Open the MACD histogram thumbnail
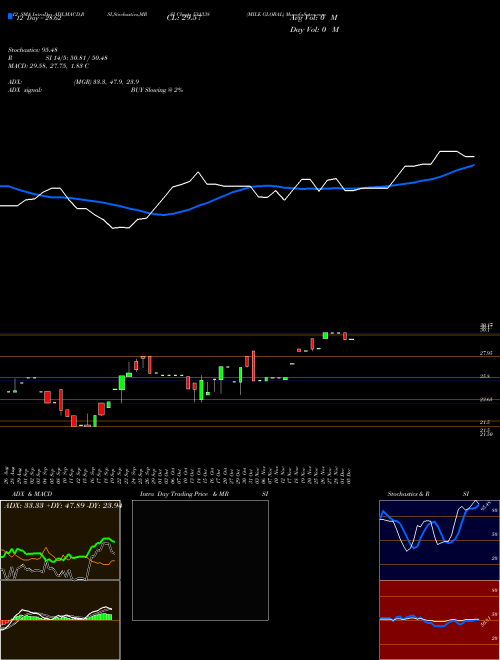500x660 pixels. (60, 620)
